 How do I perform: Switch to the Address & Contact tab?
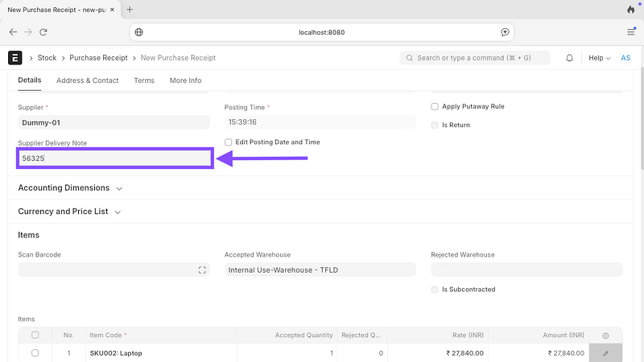pyautogui.click(x=87, y=80)
